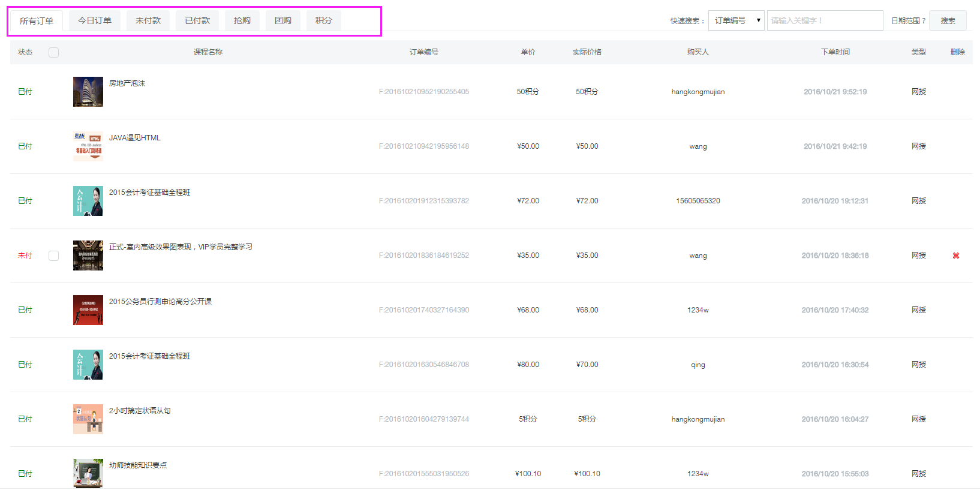Show the 团购 orders tab

coord(283,20)
